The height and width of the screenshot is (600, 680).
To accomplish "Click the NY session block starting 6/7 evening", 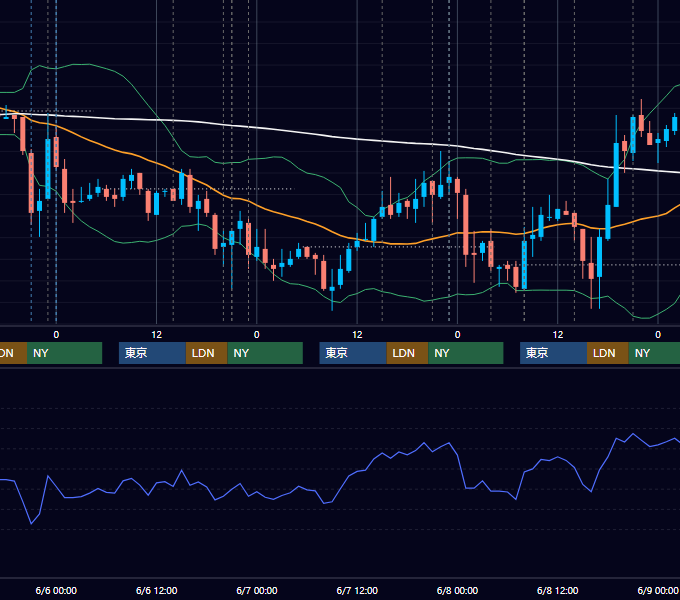I will (466, 353).
